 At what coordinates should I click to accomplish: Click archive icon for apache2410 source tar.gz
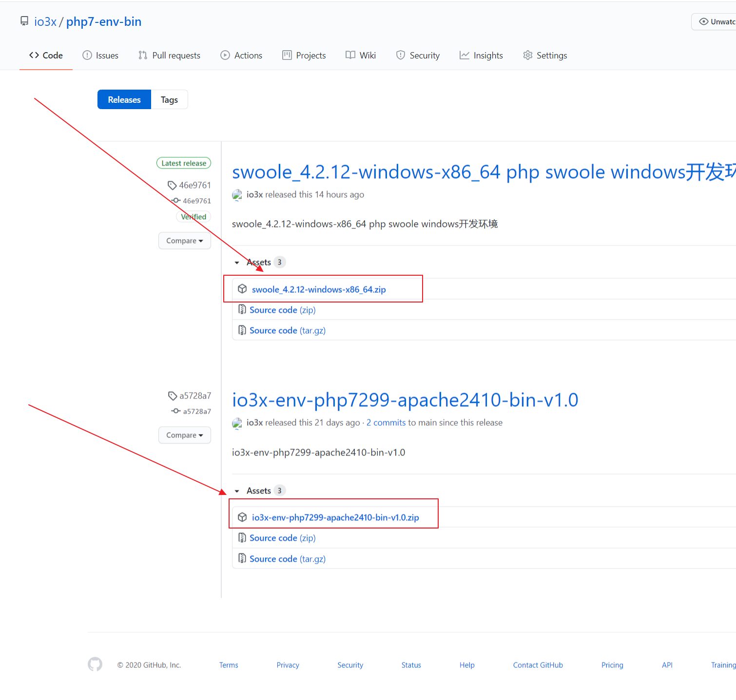pos(242,558)
